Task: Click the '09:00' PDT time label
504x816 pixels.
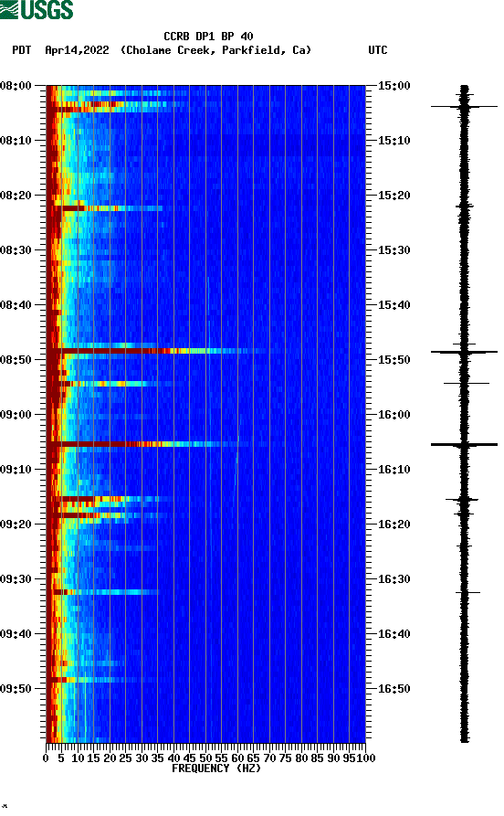Action: point(16,415)
